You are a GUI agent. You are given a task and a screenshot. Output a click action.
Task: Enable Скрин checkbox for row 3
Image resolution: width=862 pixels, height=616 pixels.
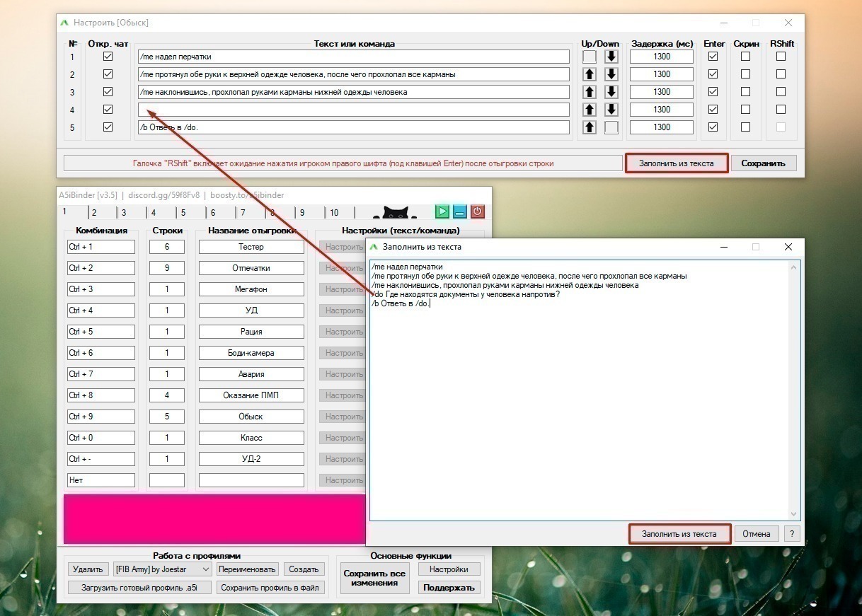(x=745, y=91)
